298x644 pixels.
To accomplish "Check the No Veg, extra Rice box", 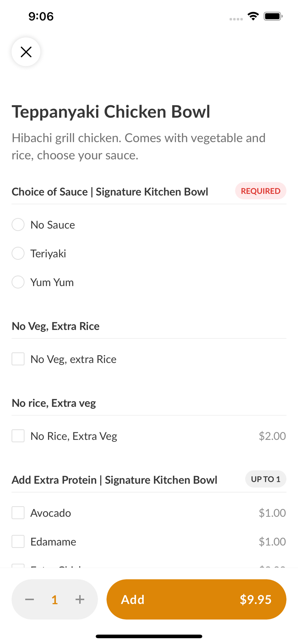I will tap(18, 359).
